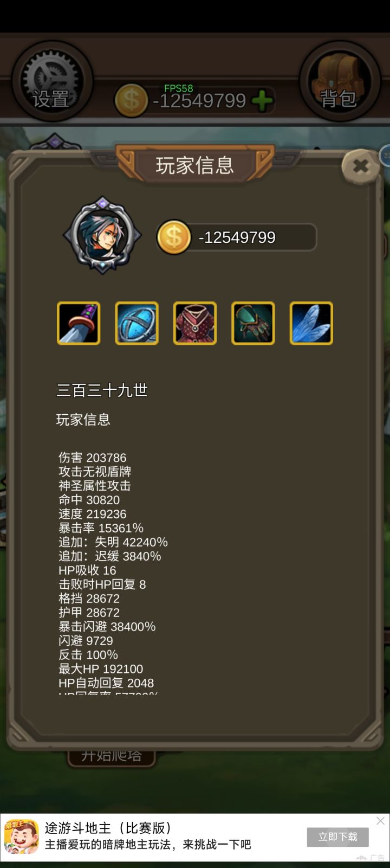Close the 玩家信息 panel

361,166
